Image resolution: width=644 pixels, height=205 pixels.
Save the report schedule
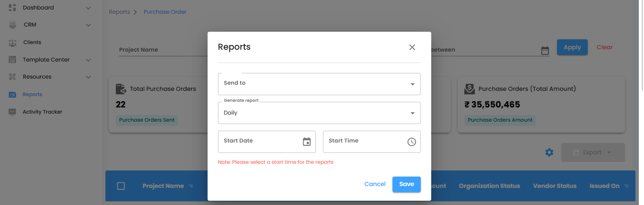[406, 184]
